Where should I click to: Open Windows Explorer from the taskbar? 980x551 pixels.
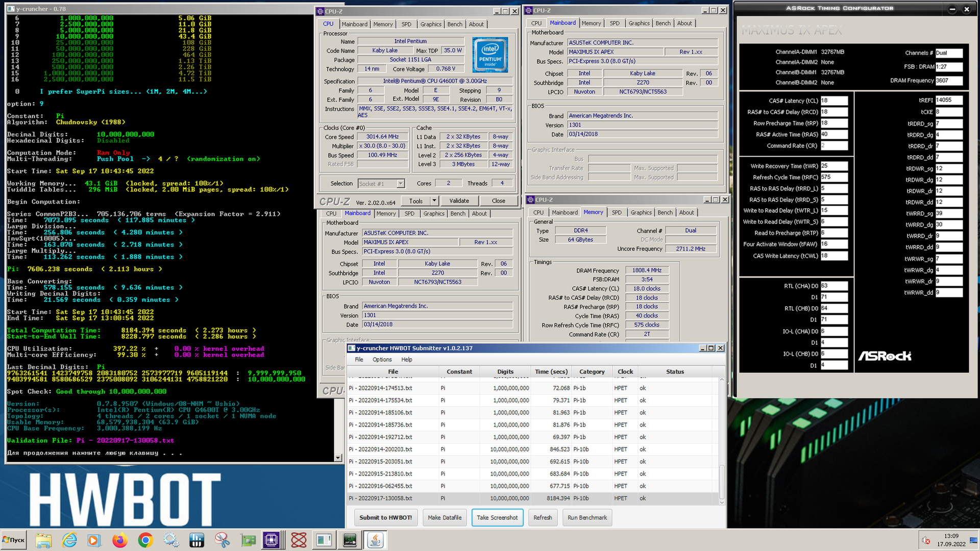44,540
